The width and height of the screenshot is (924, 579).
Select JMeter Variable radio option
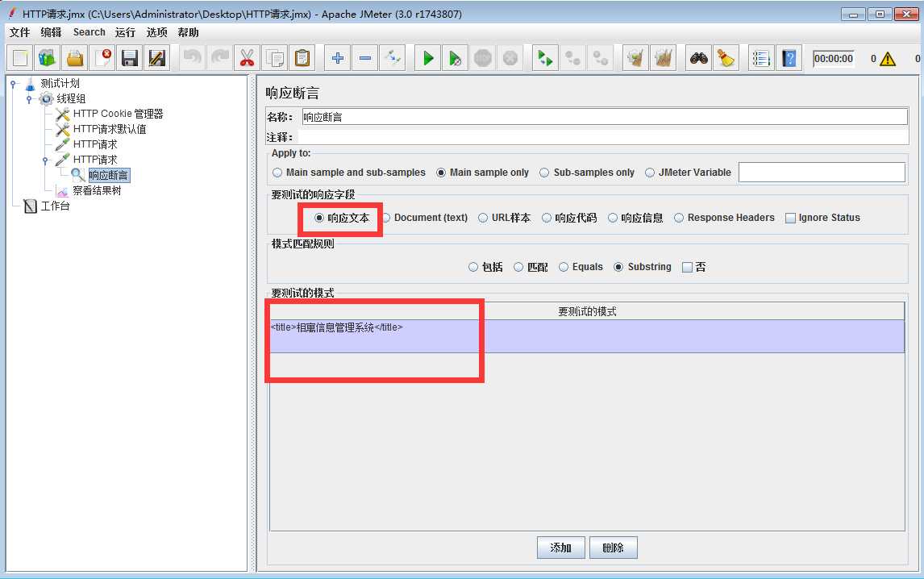tap(688, 172)
